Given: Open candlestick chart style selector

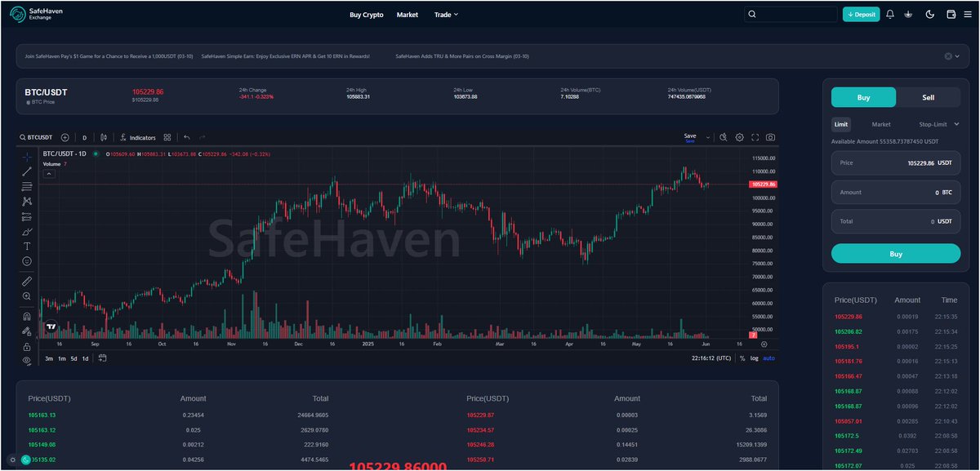Looking at the screenshot, I should 104,137.
